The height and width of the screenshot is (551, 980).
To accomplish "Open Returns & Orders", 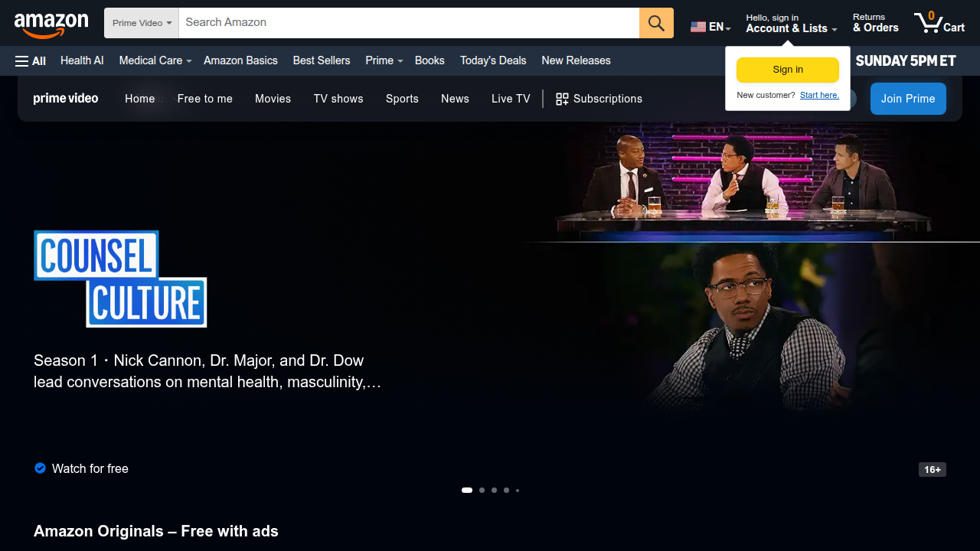I will click(875, 23).
